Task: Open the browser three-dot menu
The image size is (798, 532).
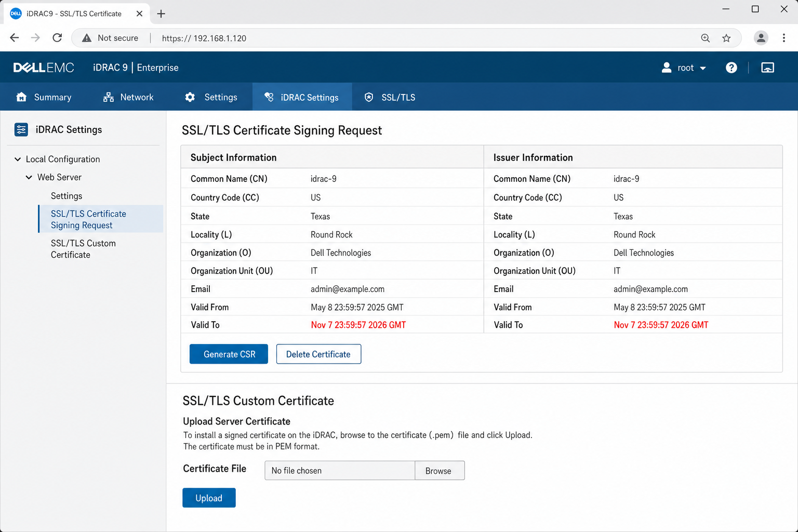Action: [x=783, y=38]
